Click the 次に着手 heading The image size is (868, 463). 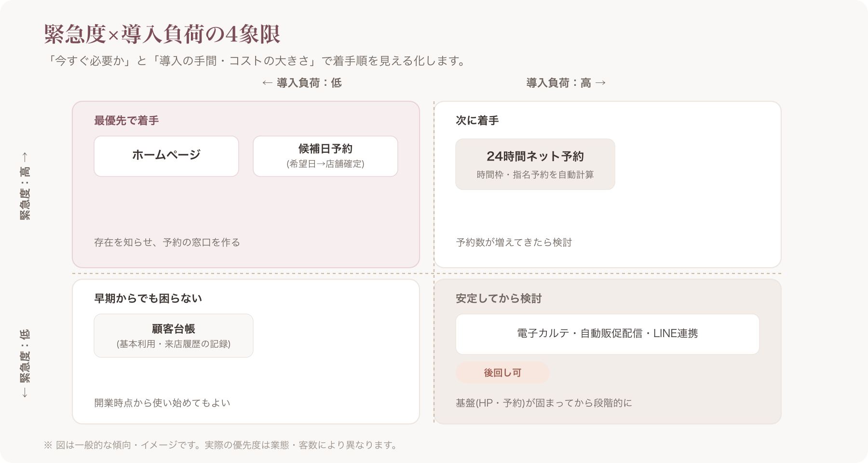(x=477, y=121)
